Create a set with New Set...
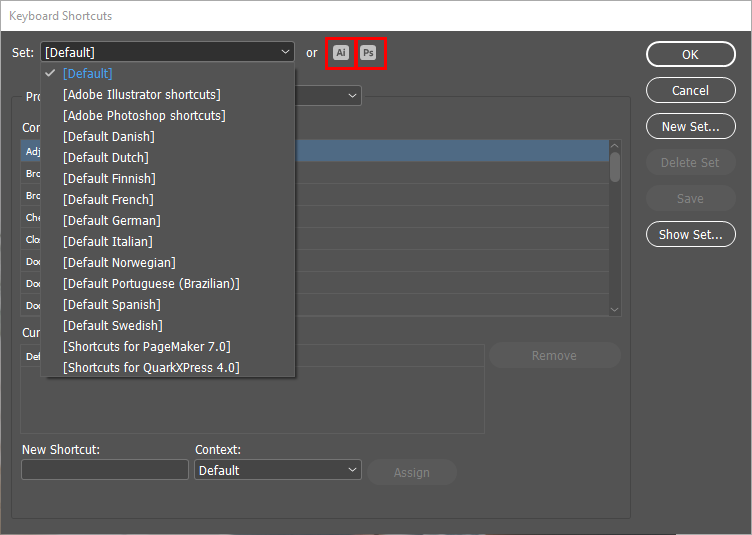752x535 pixels. coord(691,126)
